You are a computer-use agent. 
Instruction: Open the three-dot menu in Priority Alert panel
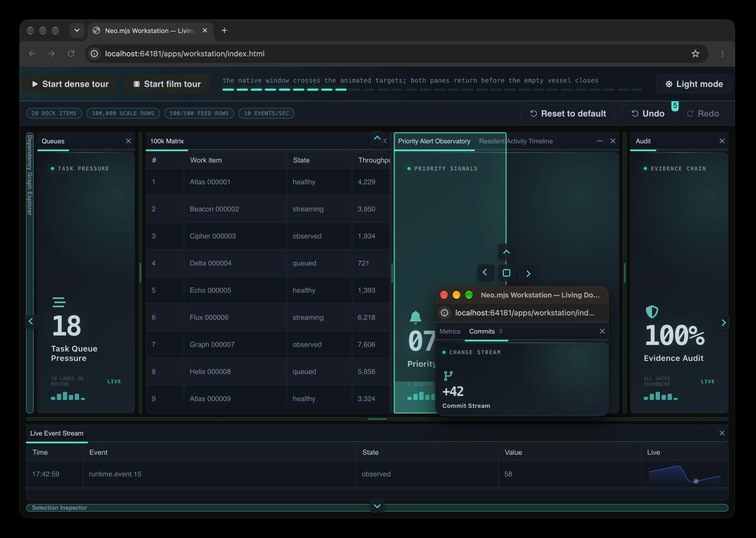(x=599, y=141)
